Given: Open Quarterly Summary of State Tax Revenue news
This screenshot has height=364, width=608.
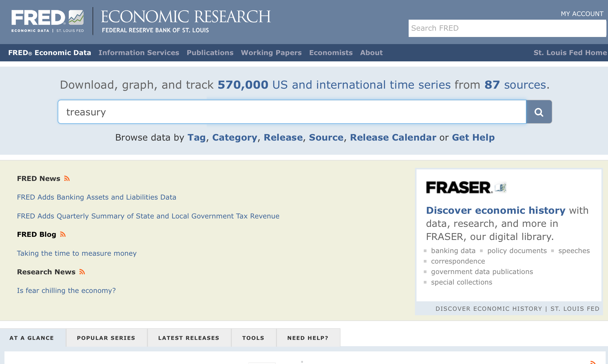Looking at the screenshot, I should 148,216.
